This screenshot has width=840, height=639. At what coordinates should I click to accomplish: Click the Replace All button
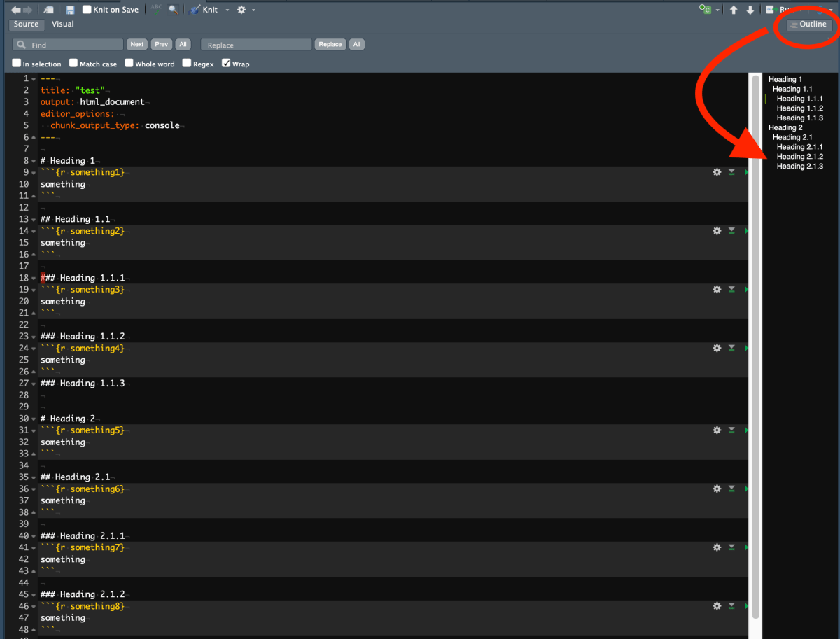(x=356, y=43)
